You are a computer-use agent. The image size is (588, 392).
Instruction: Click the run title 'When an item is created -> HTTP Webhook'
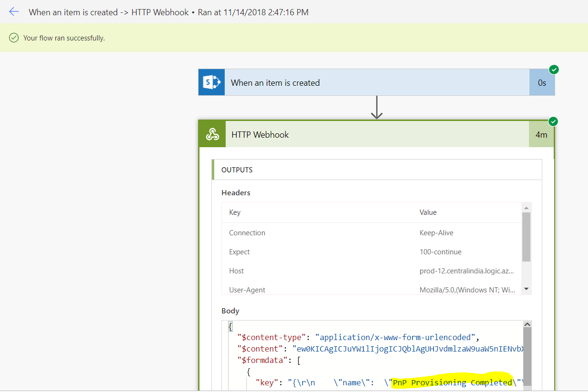click(109, 12)
